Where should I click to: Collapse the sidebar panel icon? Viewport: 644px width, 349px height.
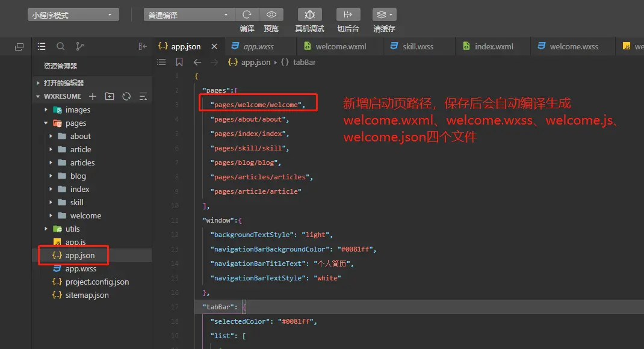[143, 46]
